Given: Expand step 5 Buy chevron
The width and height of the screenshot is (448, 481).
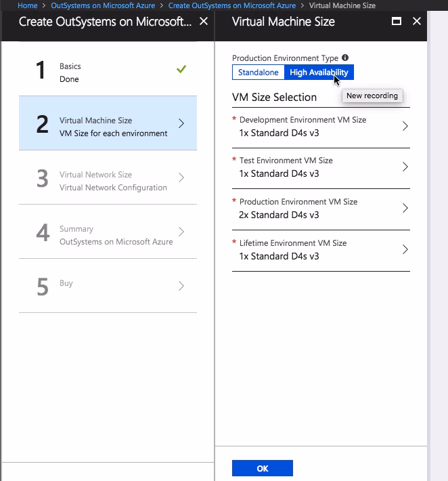Looking at the screenshot, I should pyautogui.click(x=181, y=286).
